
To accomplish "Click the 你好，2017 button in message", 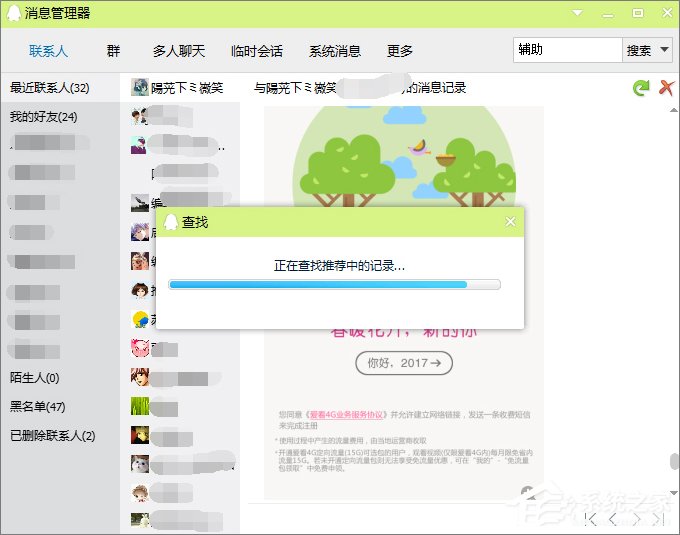I will tap(404, 363).
